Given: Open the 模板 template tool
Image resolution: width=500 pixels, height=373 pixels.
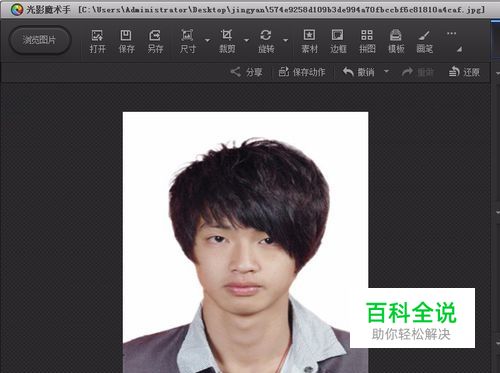Looking at the screenshot, I should coord(396,41).
